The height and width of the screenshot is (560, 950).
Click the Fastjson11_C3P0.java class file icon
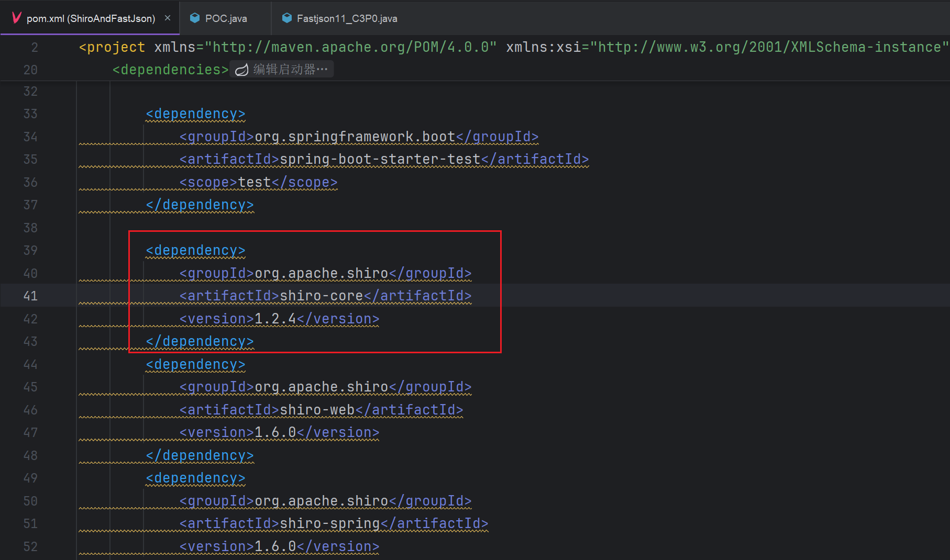[286, 18]
